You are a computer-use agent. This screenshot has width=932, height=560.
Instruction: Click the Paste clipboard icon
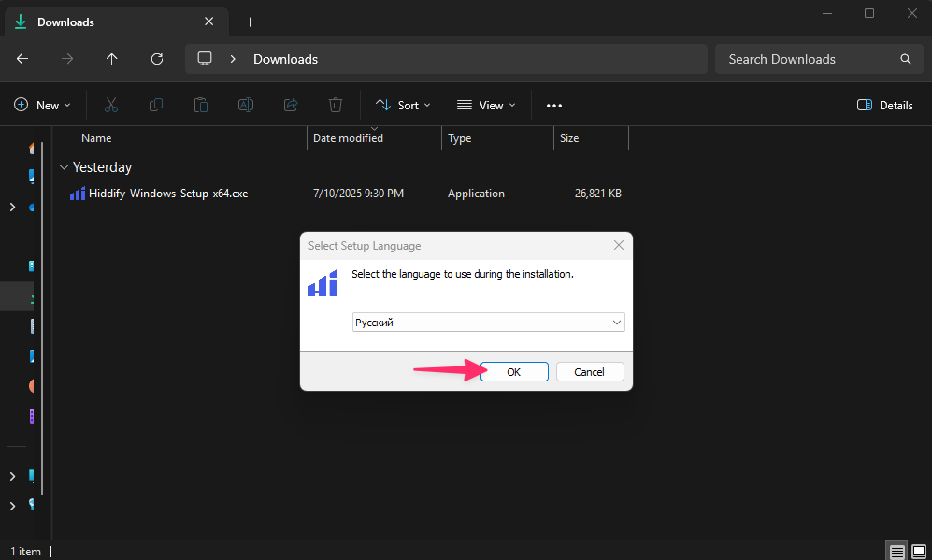201,106
